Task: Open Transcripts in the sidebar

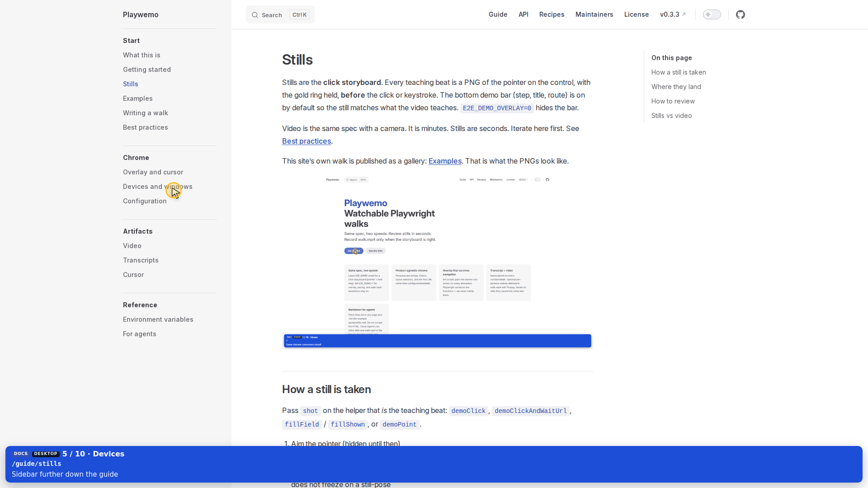Action: tap(141, 260)
